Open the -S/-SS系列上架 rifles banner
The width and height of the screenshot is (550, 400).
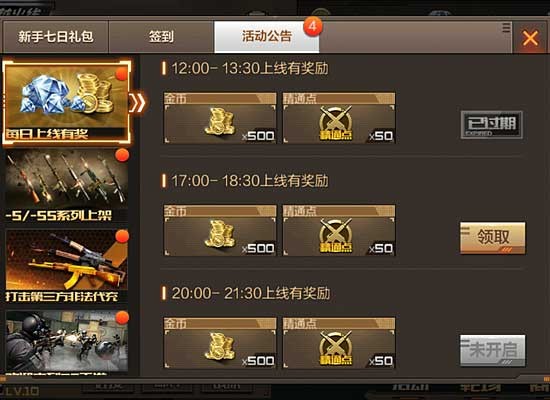67,186
